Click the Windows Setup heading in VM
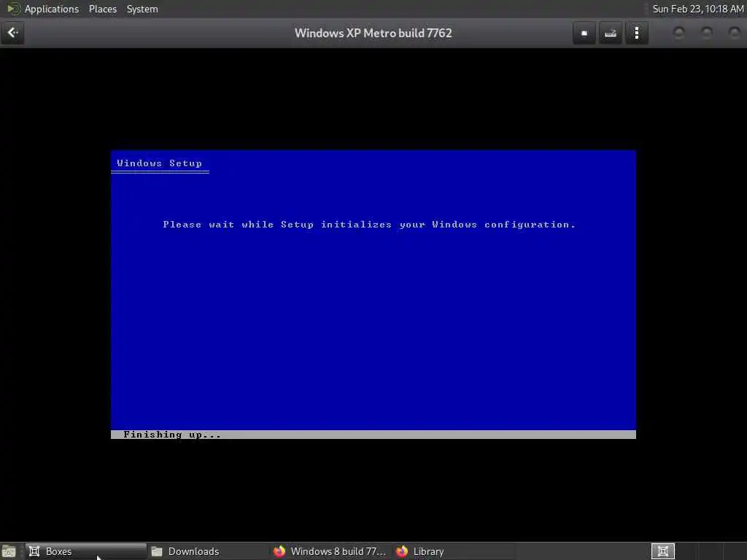The height and width of the screenshot is (560, 747). [x=159, y=163]
